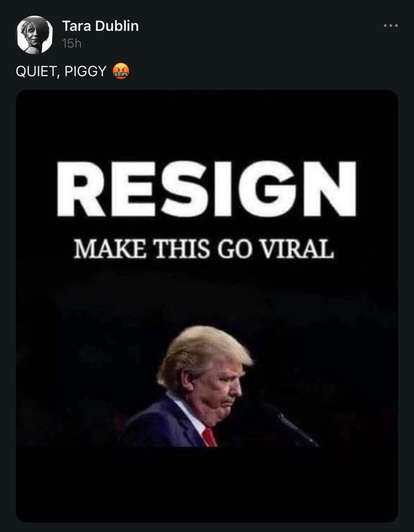Visit the Tara Dublin username link
Screen dimensions: 414x532
pyautogui.click(x=100, y=26)
